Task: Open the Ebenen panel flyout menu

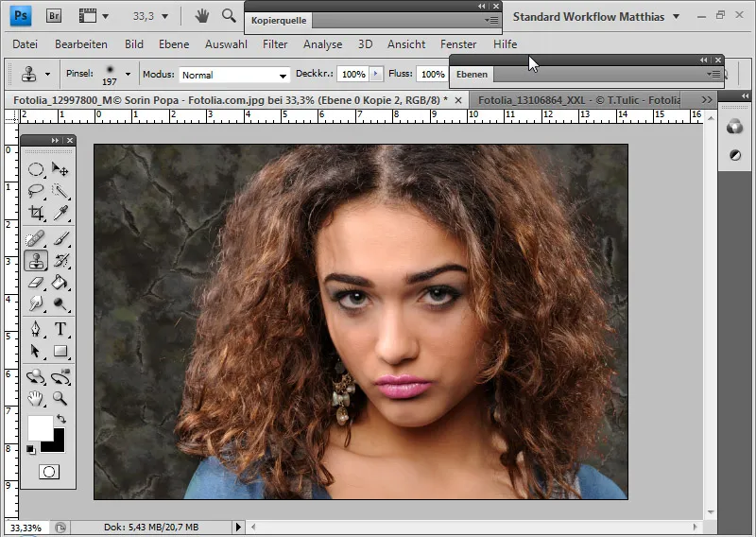Action: (x=714, y=75)
